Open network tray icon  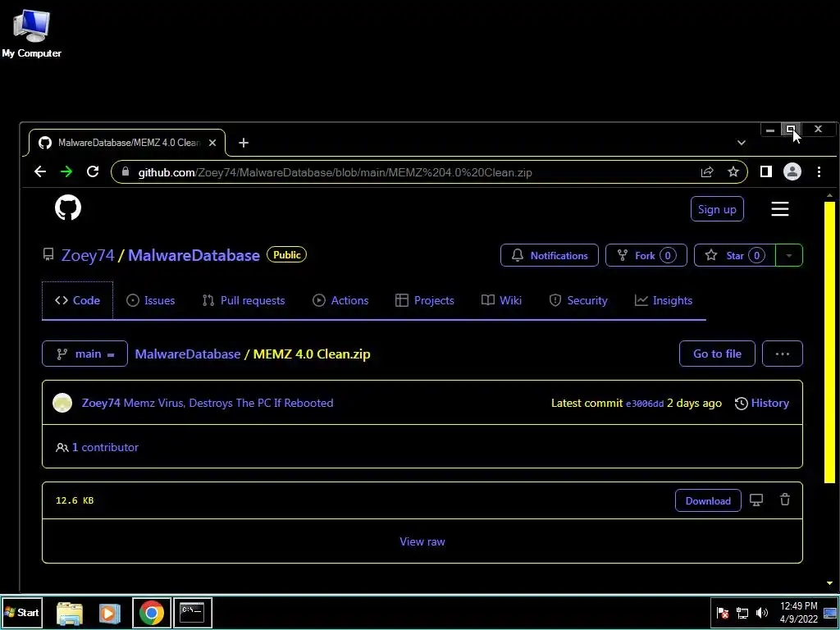click(742, 613)
